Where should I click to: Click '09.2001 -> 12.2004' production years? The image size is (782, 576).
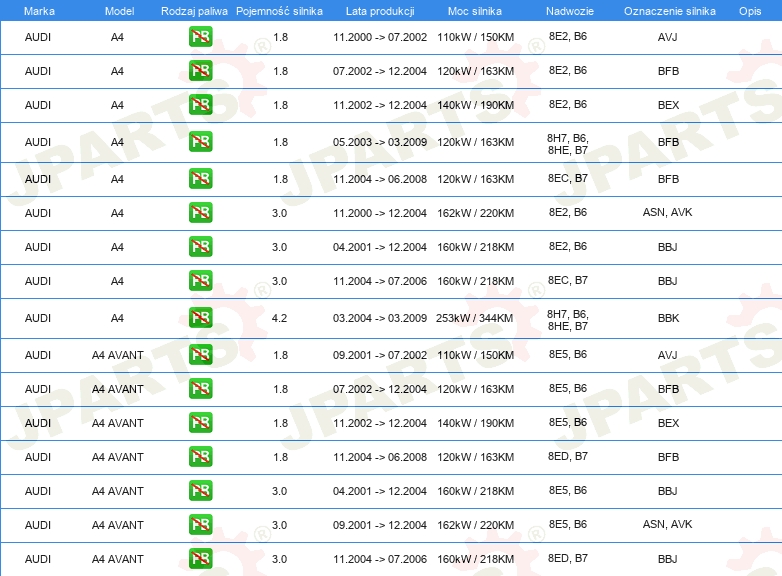[380, 525]
